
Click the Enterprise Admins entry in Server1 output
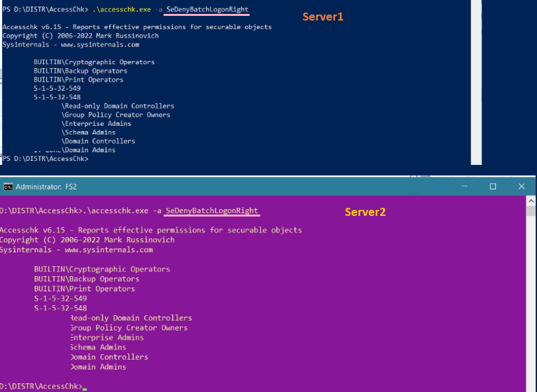click(97, 123)
